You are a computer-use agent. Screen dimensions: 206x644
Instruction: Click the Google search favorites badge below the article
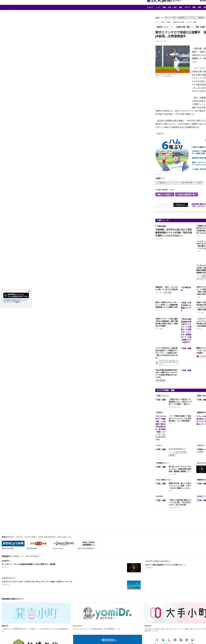pyautogui.click(x=180, y=205)
